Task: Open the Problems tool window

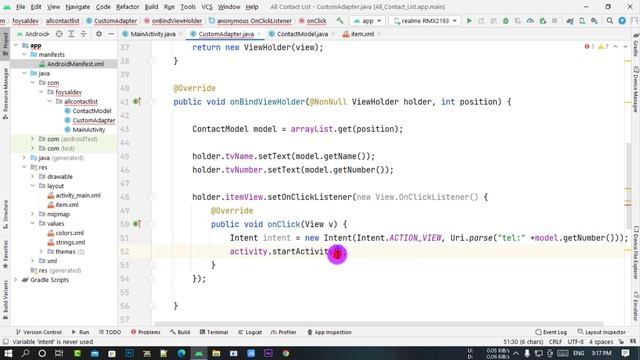Action: click(146, 332)
